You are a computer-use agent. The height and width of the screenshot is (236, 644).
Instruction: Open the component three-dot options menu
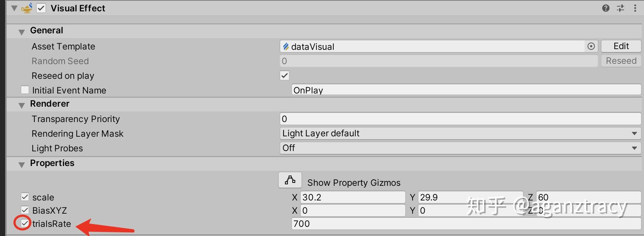pos(635,8)
